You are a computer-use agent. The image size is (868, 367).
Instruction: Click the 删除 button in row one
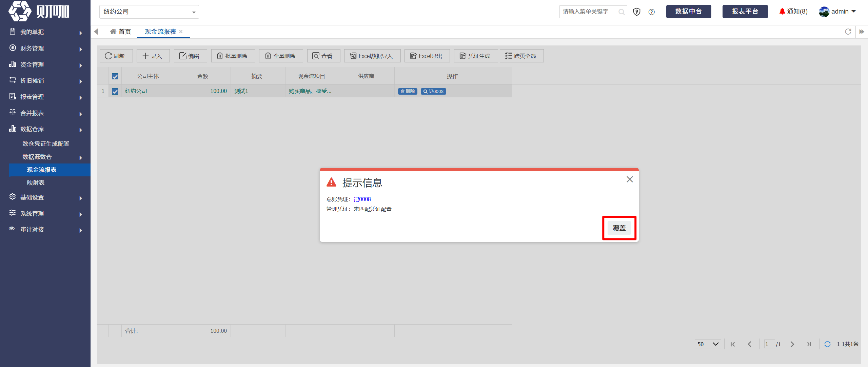408,91
